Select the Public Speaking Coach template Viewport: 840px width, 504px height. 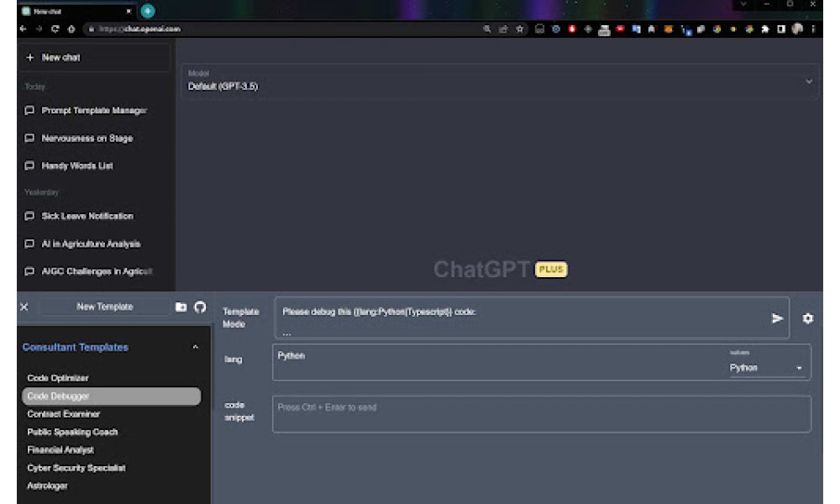click(112, 433)
